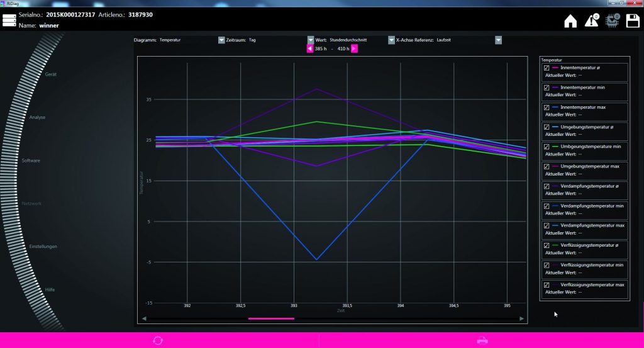Click the refresh icon in bottom bar
This screenshot has width=644, height=348.
click(158, 340)
